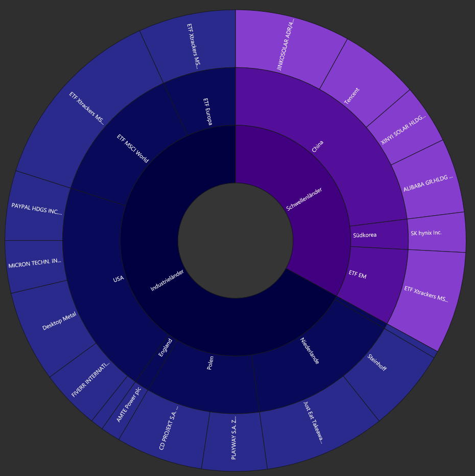Select the JINKOSOLAR ADR outer segment
475x476 pixels.
(285, 44)
